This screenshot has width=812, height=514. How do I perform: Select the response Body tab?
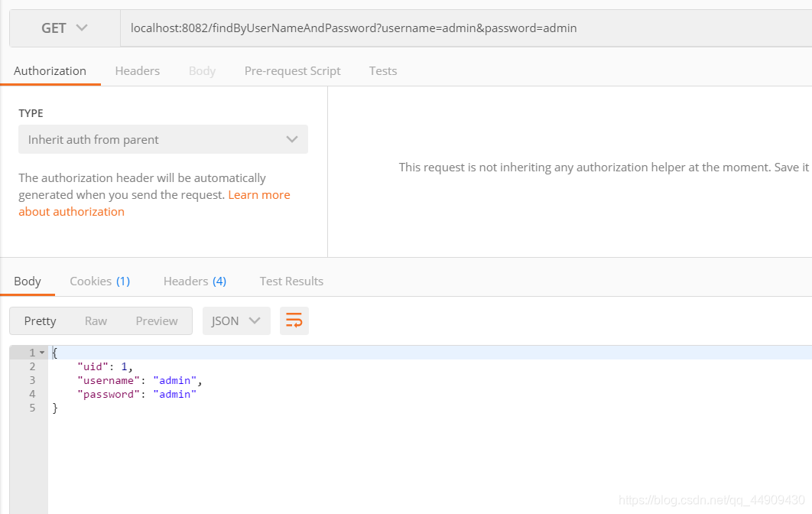(28, 281)
